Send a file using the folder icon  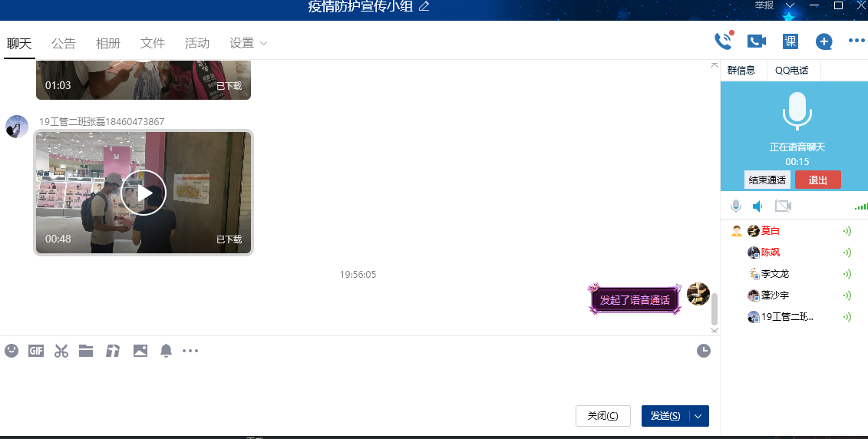tap(86, 351)
